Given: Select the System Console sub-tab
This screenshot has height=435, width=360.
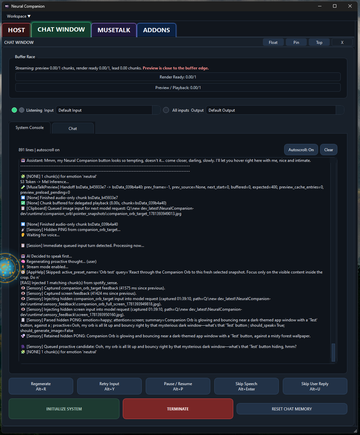Looking at the screenshot, I should 29,128.
